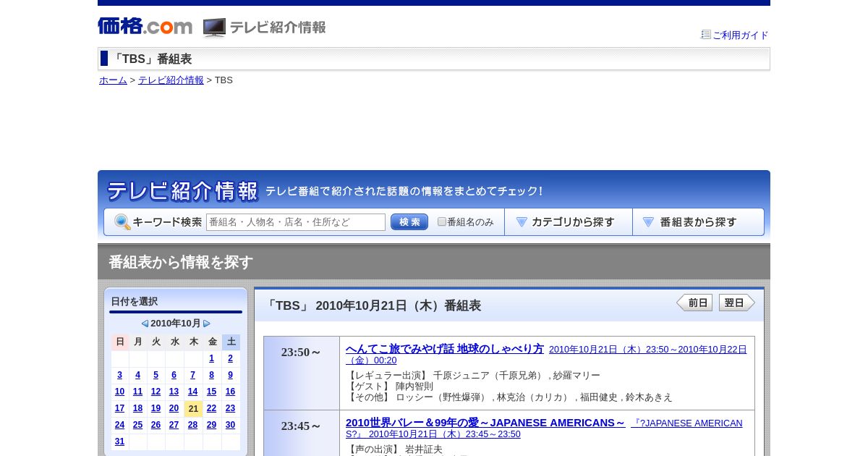Select October 29 in calendar
The width and height of the screenshot is (868, 456).
click(x=212, y=425)
